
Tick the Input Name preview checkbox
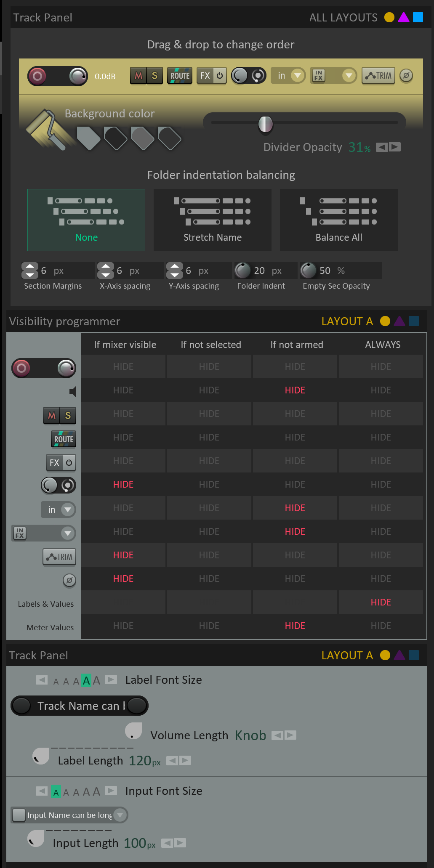pyautogui.click(x=19, y=815)
